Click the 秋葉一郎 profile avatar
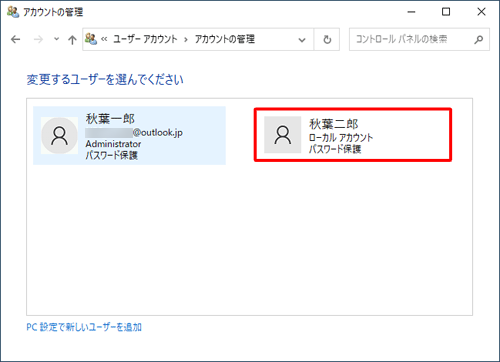500x362 pixels. click(x=59, y=136)
